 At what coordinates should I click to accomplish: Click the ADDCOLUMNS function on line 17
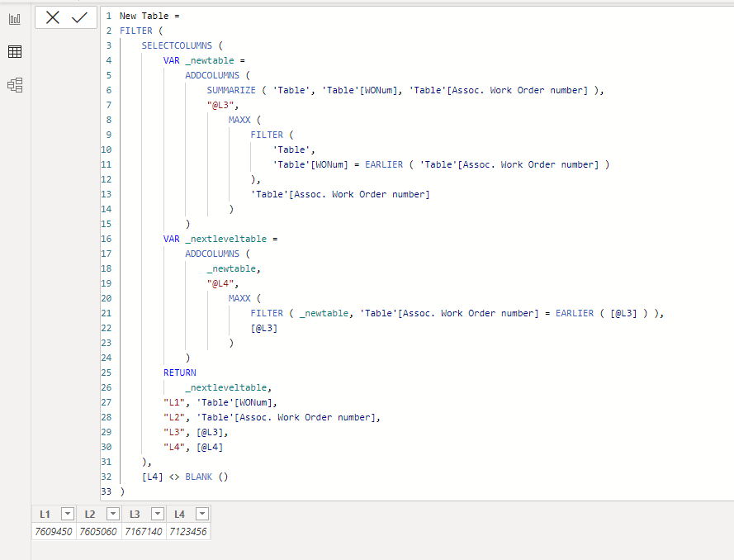[x=212, y=254]
